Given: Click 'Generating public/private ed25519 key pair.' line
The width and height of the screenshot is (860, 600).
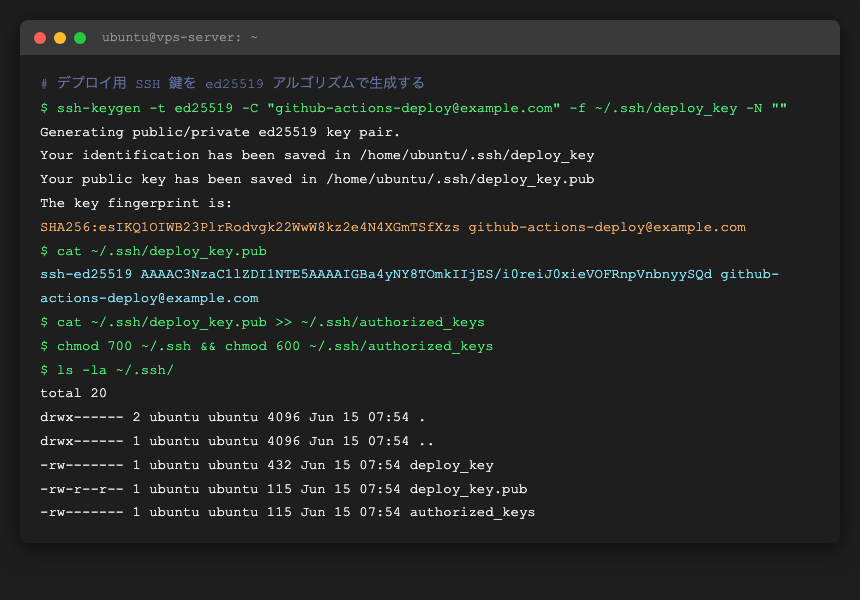Looking at the screenshot, I should [x=220, y=132].
